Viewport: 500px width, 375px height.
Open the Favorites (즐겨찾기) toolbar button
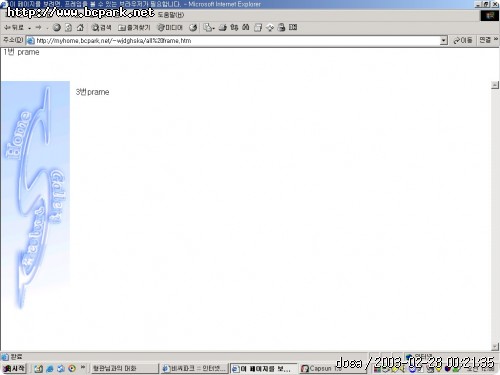tap(134, 28)
